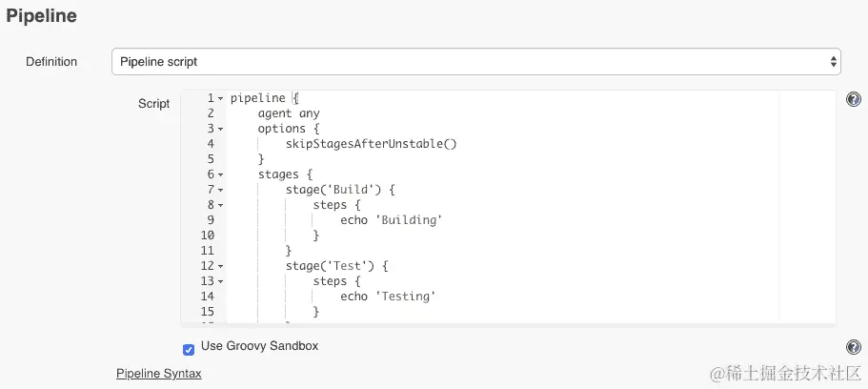868x389 pixels.
Task: Click the agent any line in the script
Action: (x=289, y=113)
